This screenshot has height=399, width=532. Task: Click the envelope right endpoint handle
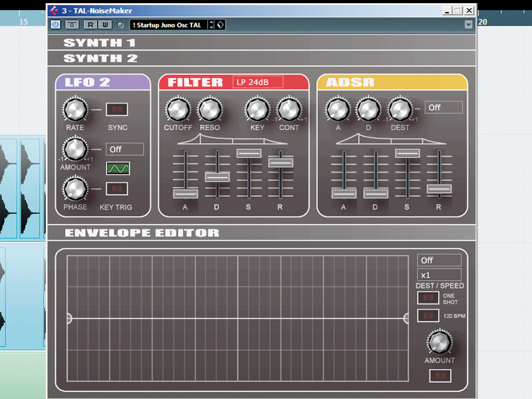point(406,318)
